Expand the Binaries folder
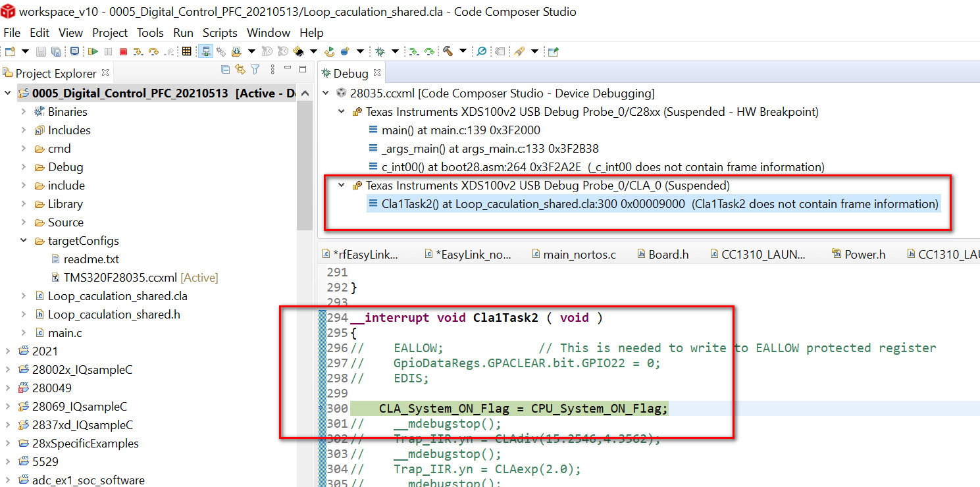 (24, 112)
